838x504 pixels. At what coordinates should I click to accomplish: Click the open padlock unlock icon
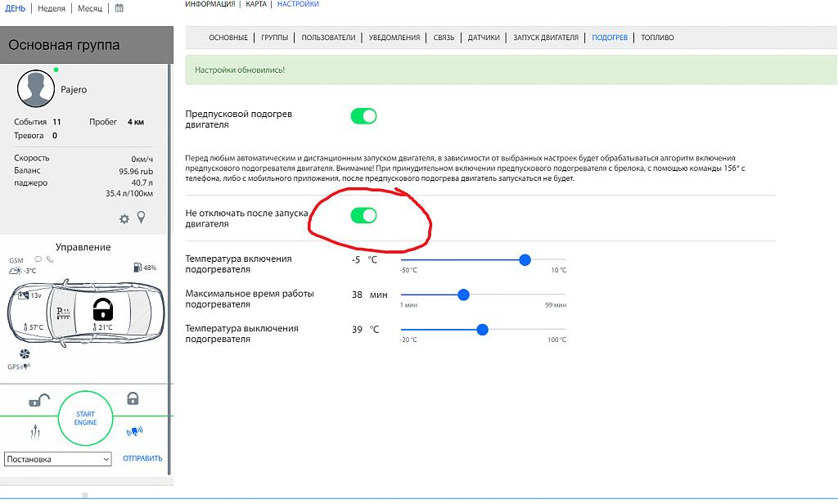[x=38, y=400]
